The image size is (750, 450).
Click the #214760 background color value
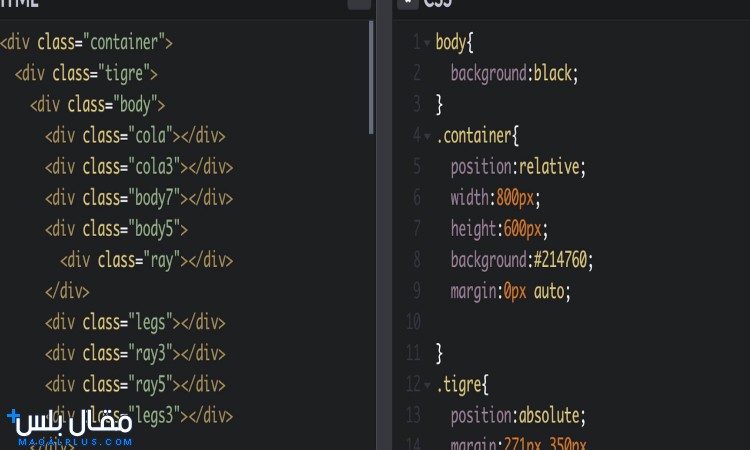562,260
